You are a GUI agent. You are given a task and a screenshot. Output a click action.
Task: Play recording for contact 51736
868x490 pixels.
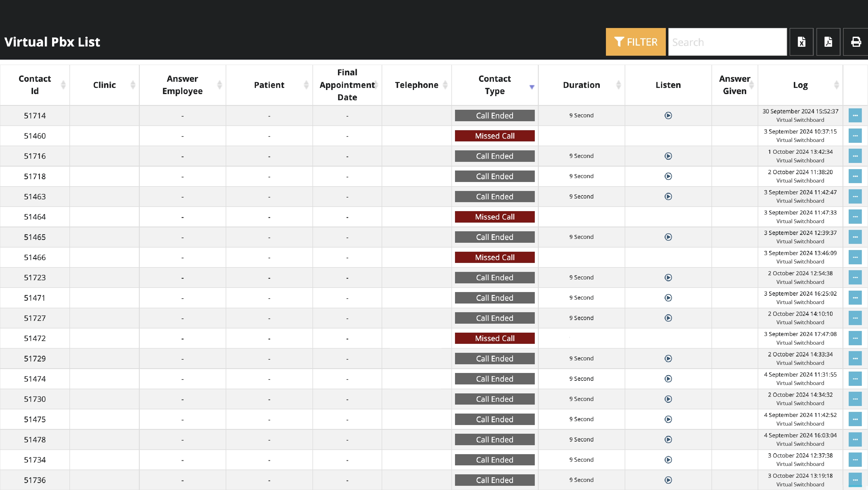pos(668,480)
